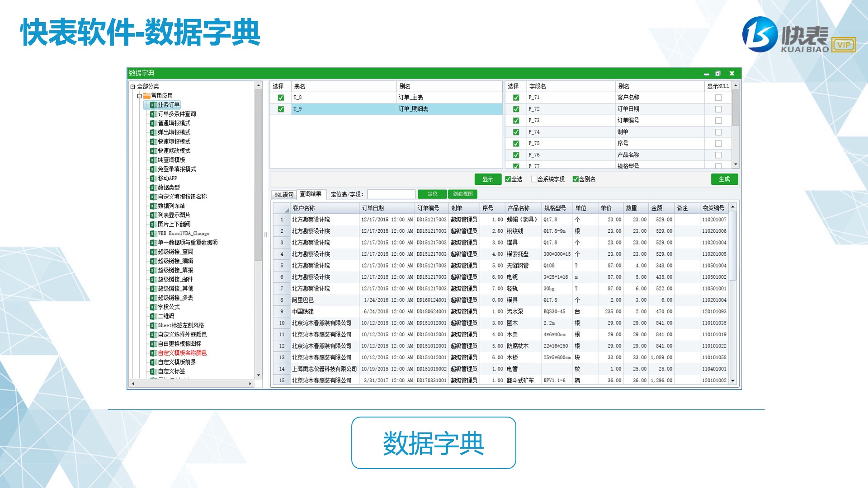
Task: Click the Excel icon beside 列表显示图片
Action: (x=153, y=215)
